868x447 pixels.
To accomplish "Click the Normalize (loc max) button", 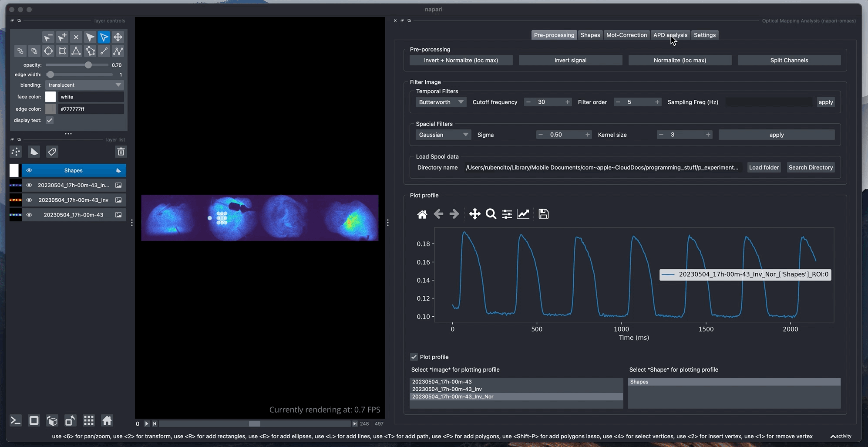I will point(680,60).
